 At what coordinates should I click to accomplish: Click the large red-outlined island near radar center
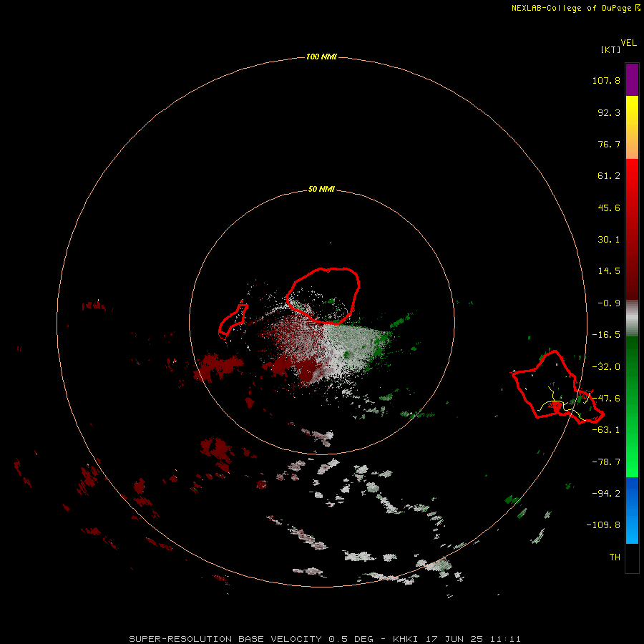pyautogui.click(x=323, y=296)
